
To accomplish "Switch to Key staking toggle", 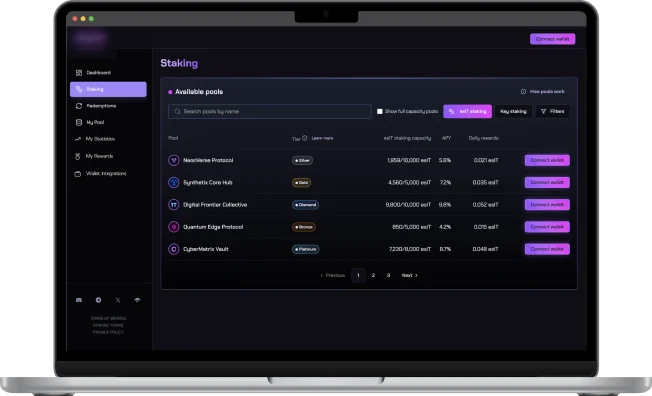I will click(x=513, y=111).
